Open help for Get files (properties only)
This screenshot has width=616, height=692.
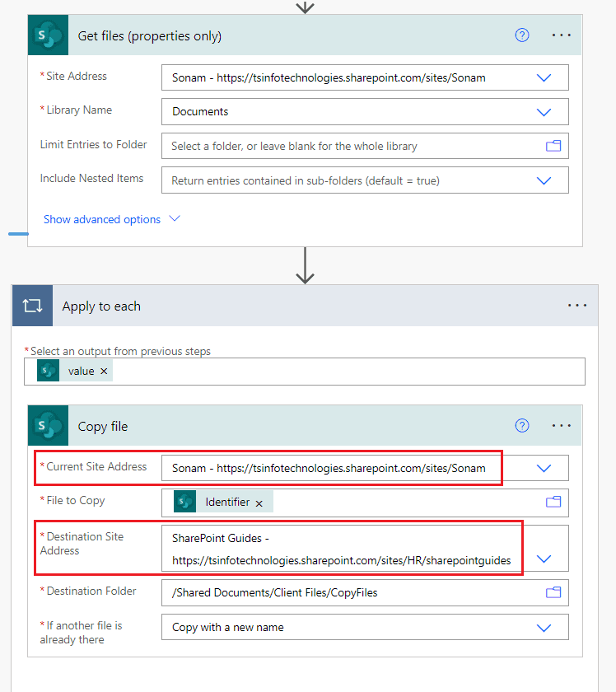[x=522, y=35]
